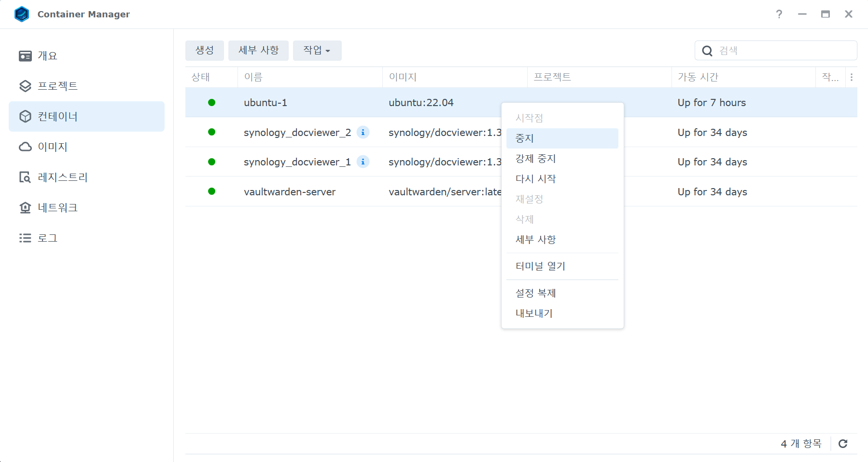Open the 레지스트리 sidebar section
The height and width of the screenshot is (462, 868).
[x=62, y=177]
